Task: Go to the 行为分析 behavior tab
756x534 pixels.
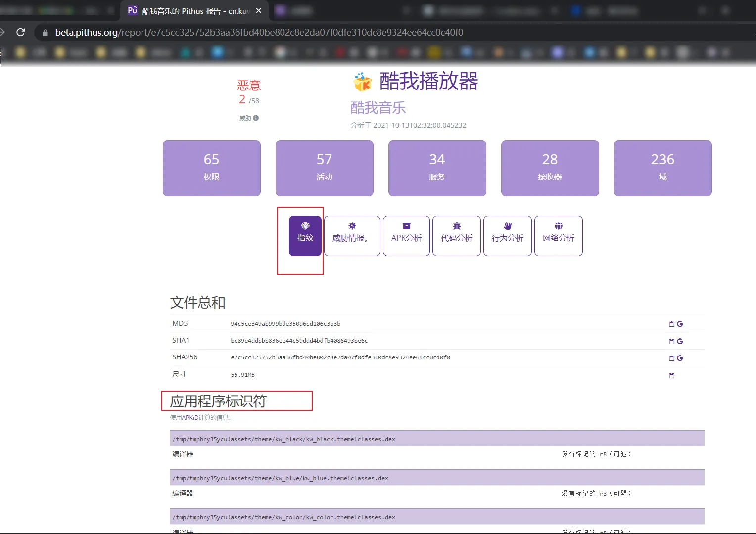Action: (507, 235)
